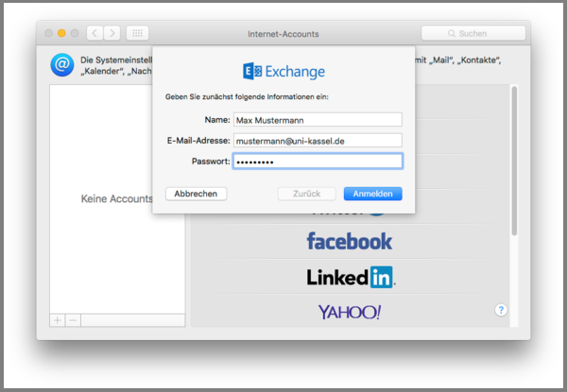Show all preferences via grid icon
567x392 pixels.
[x=137, y=33]
